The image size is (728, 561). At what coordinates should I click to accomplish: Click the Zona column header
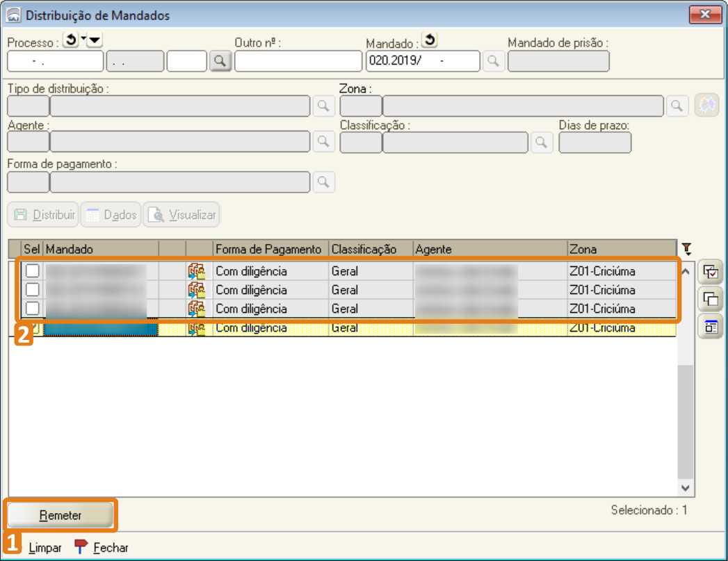(x=621, y=249)
